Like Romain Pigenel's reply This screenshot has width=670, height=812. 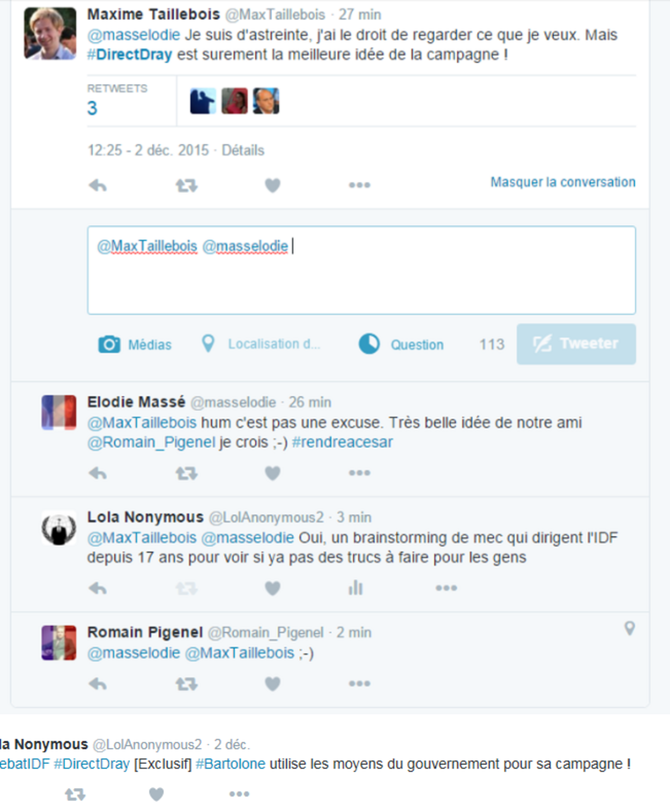tap(272, 684)
